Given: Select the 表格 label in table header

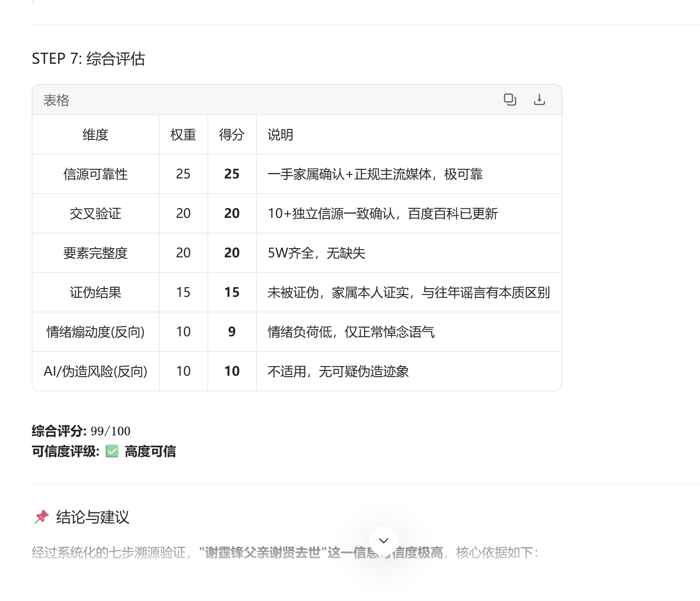Looking at the screenshot, I should (56, 100).
